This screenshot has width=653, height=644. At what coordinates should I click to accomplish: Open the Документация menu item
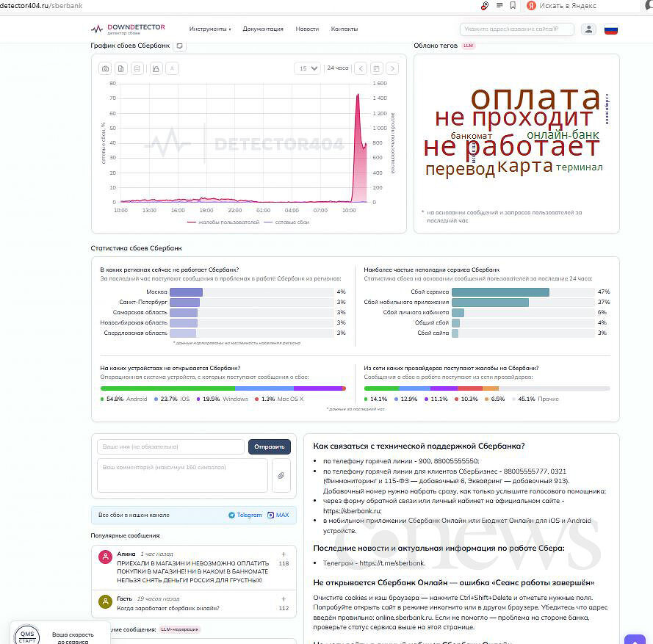coord(262,29)
